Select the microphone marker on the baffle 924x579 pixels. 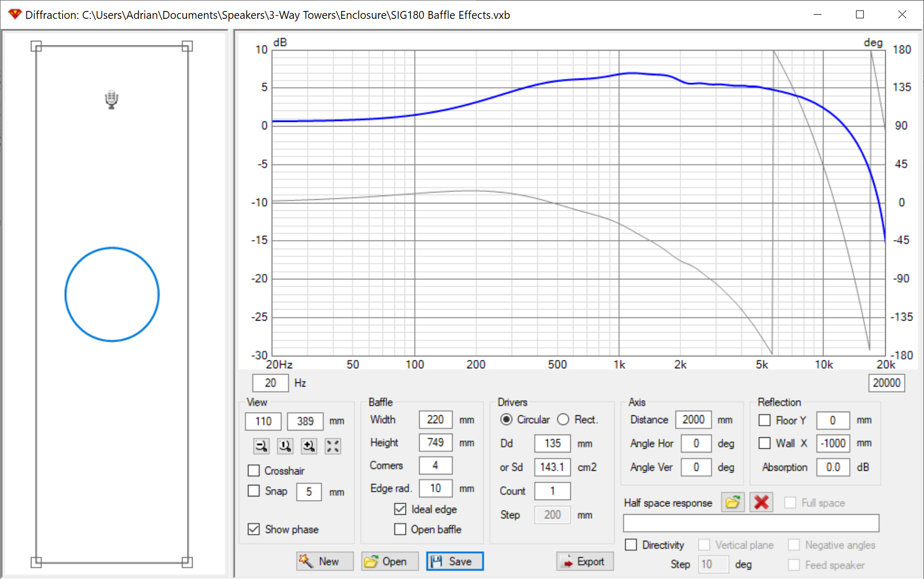pos(111,99)
